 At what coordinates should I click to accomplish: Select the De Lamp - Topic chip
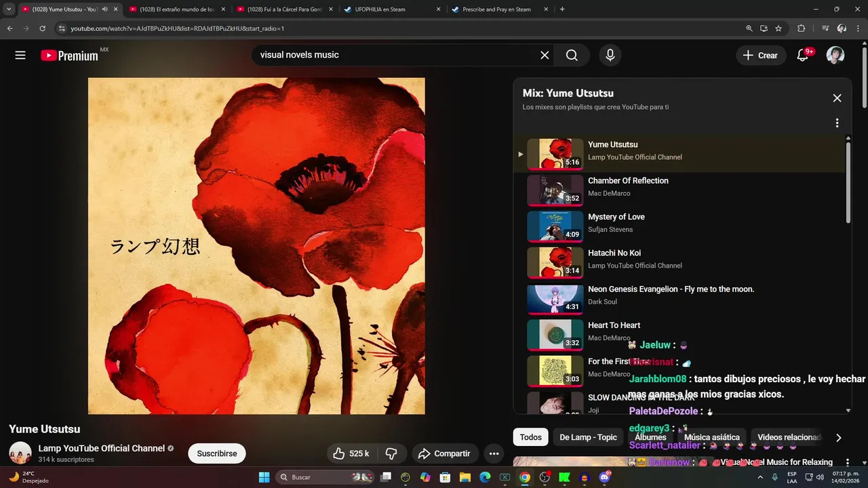[x=588, y=437]
